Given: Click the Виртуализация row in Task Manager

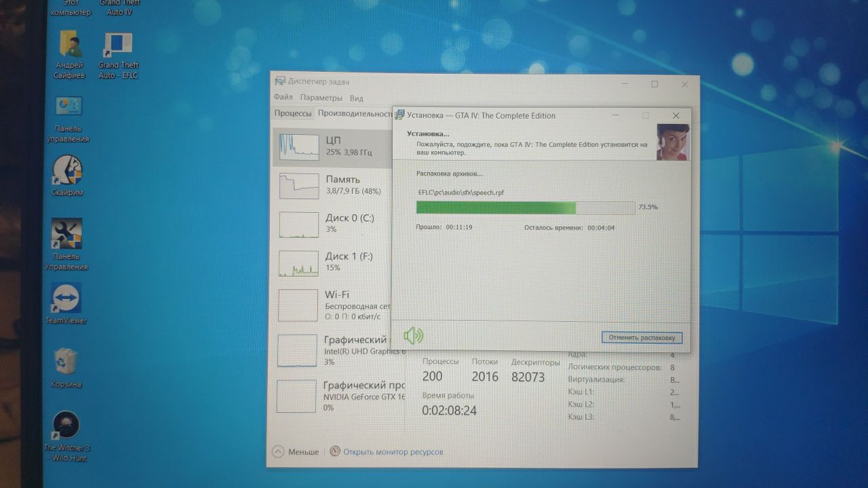Looking at the screenshot, I should click(x=623, y=380).
